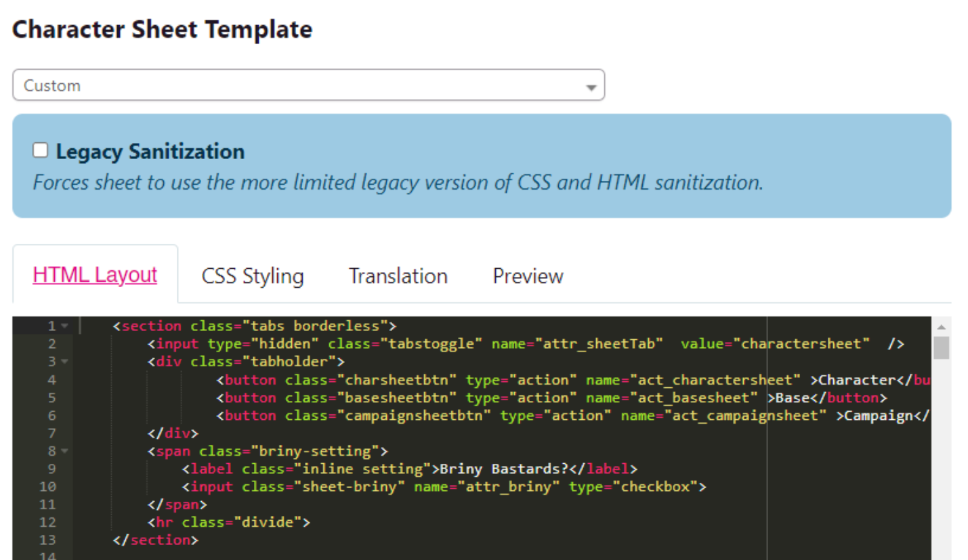This screenshot has height=560, width=968.
Task: Collapse the briny-setting span on line 8
Action: coord(64,451)
